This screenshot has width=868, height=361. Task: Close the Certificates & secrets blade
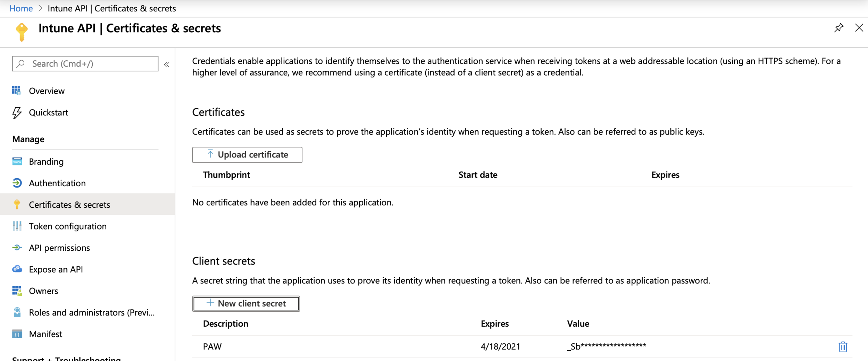[x=859, y=28]
